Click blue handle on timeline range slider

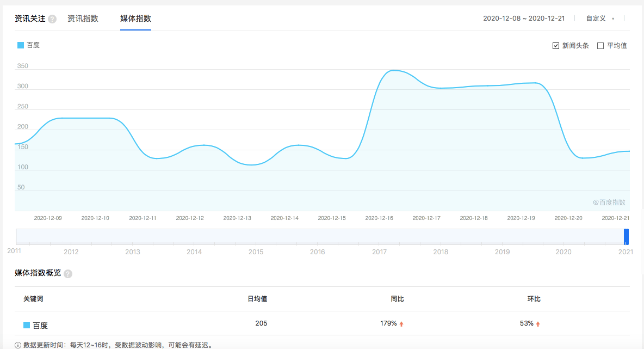click(x=627, y=237)
